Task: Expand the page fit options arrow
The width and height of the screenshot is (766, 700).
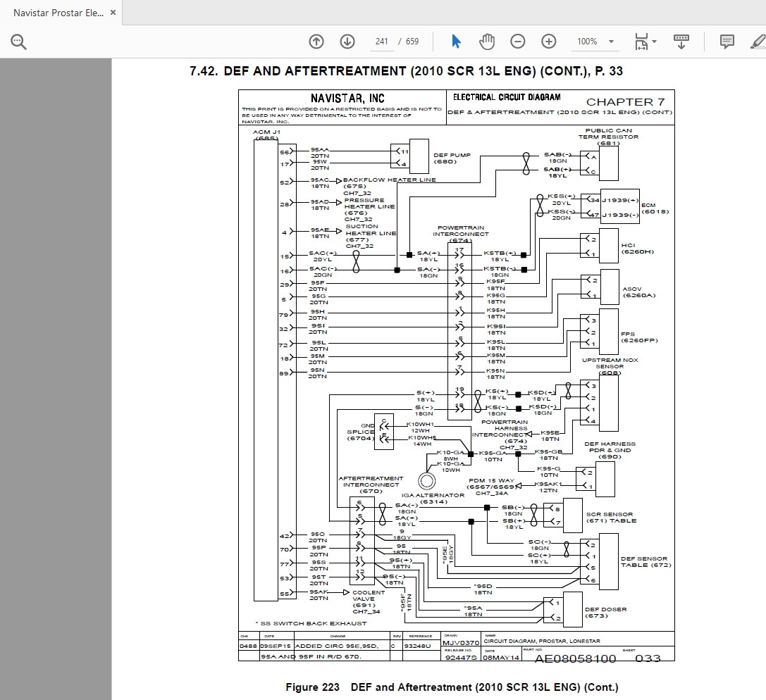Action: point(655,42)
